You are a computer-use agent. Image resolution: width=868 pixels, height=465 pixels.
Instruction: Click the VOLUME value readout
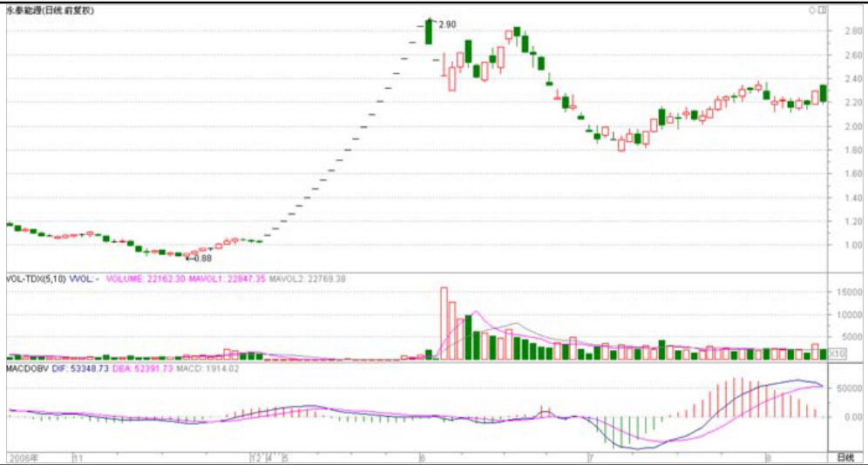click(139, 279)
